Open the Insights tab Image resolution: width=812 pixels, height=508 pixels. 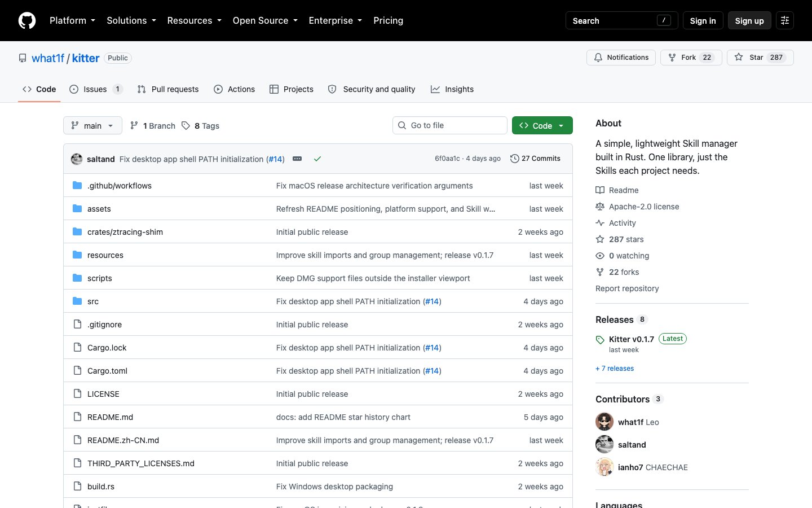point(452,89)
